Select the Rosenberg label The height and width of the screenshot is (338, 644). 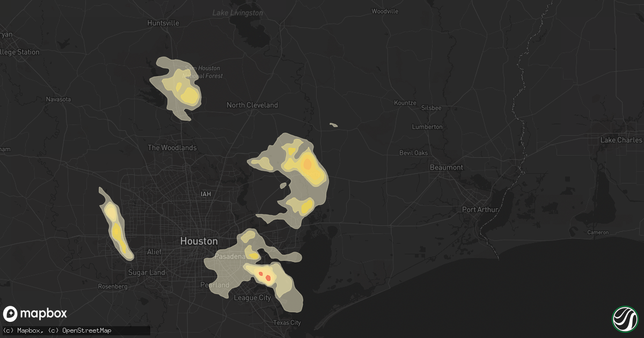coord(112,286)
